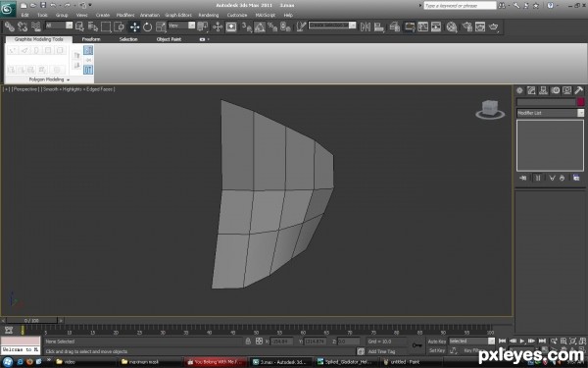Toggle Angle Snap
Screen dimensions: 588x368
click(260, 26)
